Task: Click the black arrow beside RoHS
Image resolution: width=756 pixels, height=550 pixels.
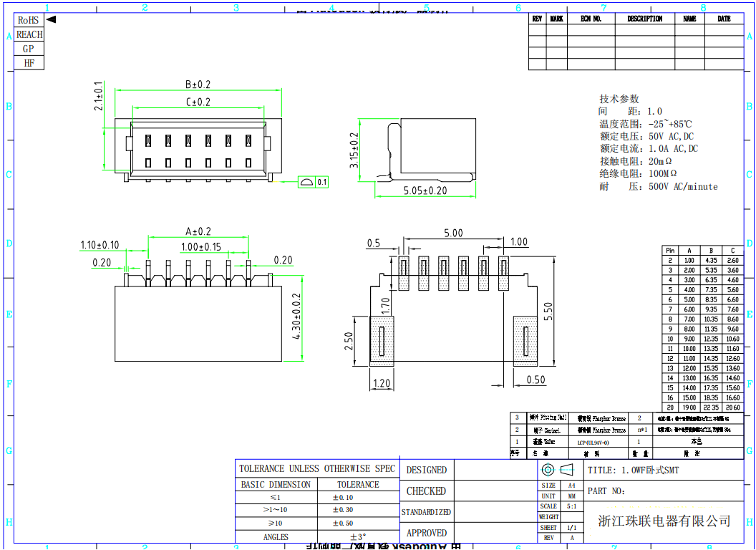Action: coord(51,20)
